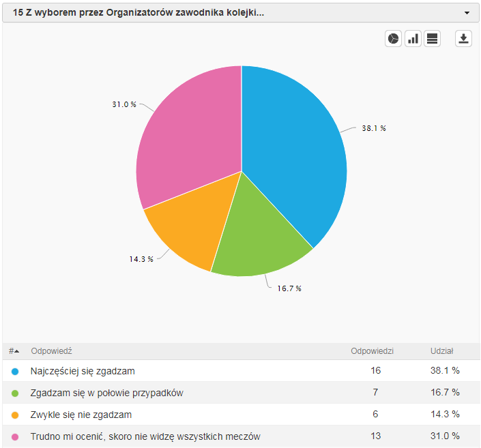Sort by the 'Odpowiedź' column header
Viewport: 481px width, 448px height.
[51, 351]
